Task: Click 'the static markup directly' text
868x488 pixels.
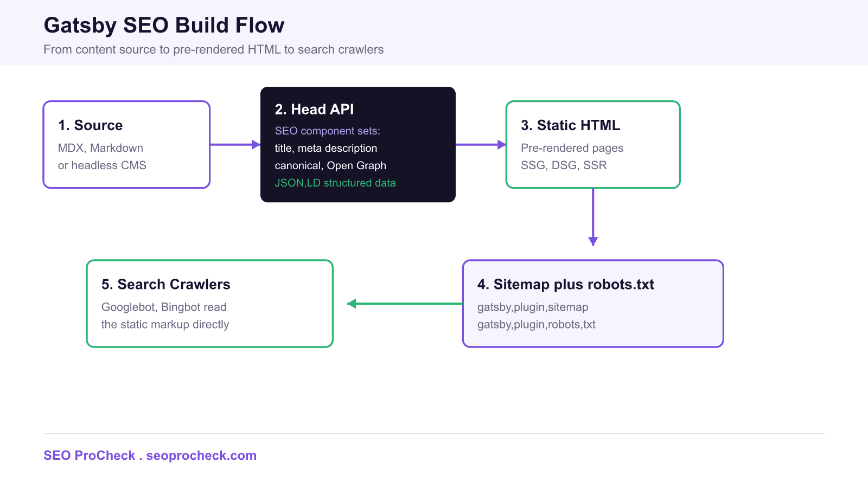Action: (x=165, y=325)
